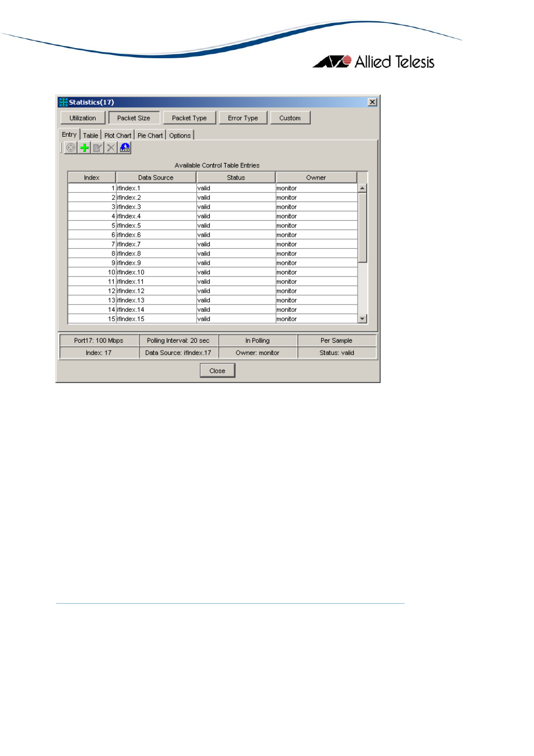534x756 pixels.
Task: Click the scrollbar down arrow in the table
Action: [362, 319]
